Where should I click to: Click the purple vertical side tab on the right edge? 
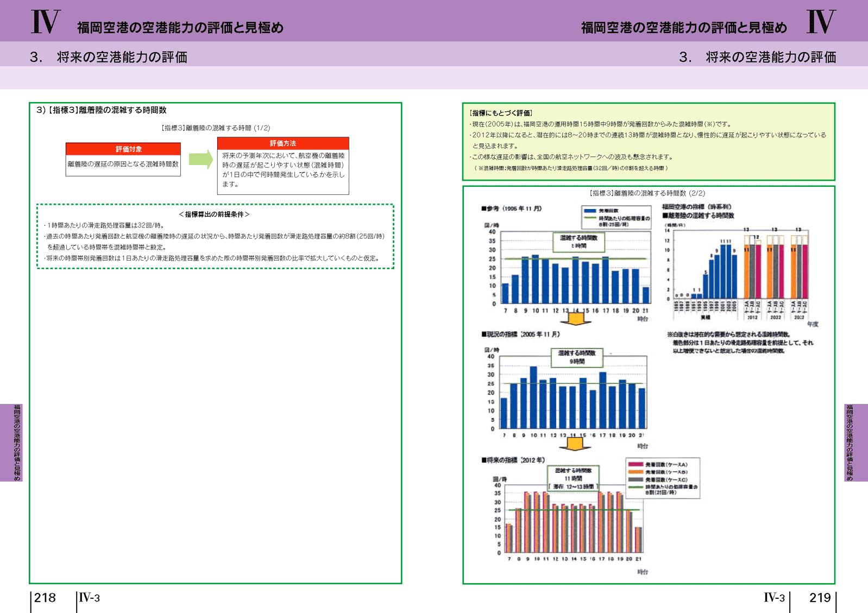click(x=856, y=443)
